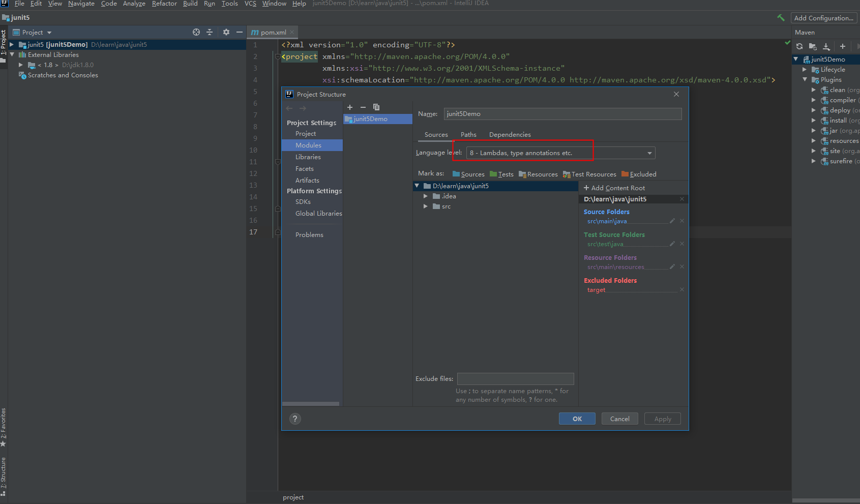Select the Sources tab
The height and width of the screenshot is (504, 860).
click(436, 135)
